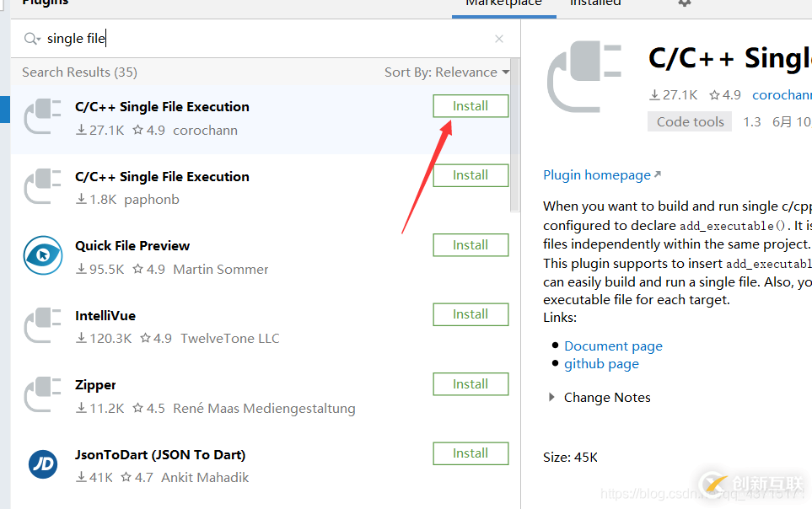Switch to the Marketplace tab
Image resolution: width=812 pixels, height=509 pixels.
tap(503, 4)
